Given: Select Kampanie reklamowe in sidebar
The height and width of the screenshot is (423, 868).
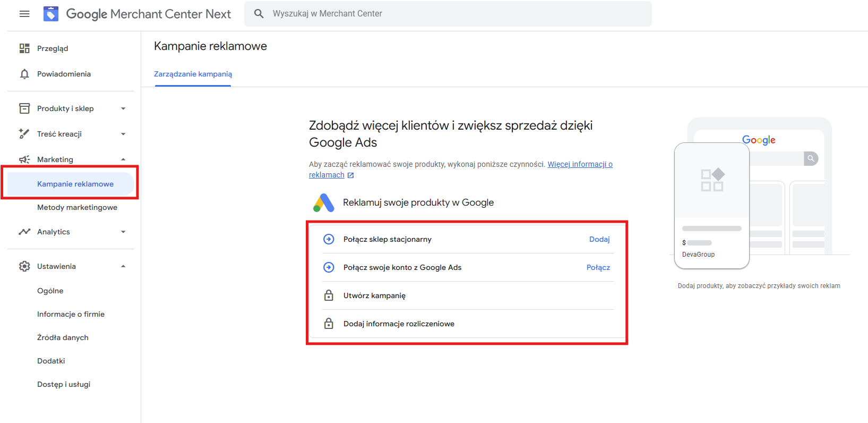Looking at the screenshot, I should tap(71, 184).
